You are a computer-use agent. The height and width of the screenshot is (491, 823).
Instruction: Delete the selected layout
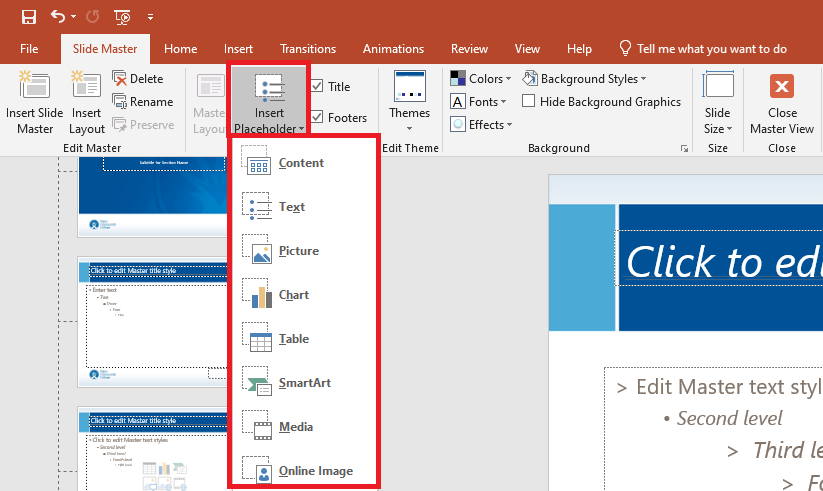click(138, 79)
